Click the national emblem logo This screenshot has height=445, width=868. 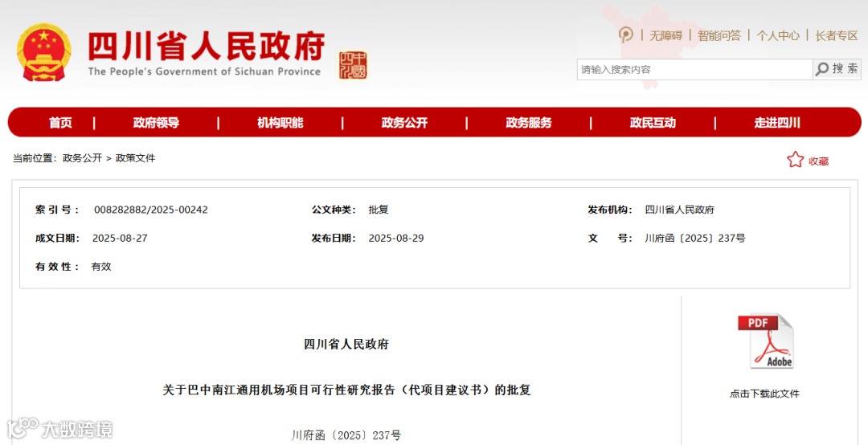[x=43, y=51]
